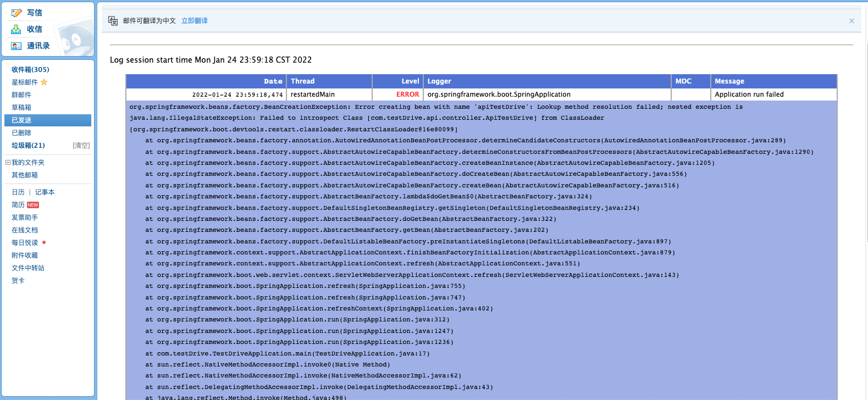Screen dimensions: 868x400
Task: Click 立即翻译 to translate the email
Action: pos(195,21)
